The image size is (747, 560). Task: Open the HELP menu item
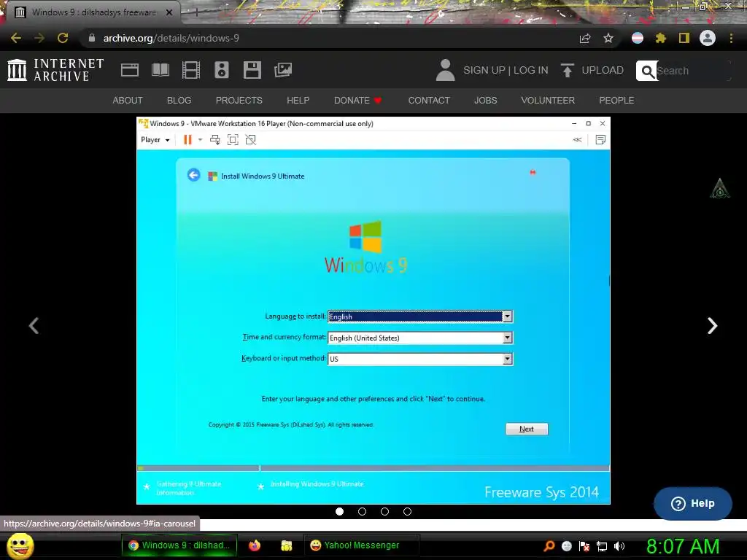[x=298, y=101]
